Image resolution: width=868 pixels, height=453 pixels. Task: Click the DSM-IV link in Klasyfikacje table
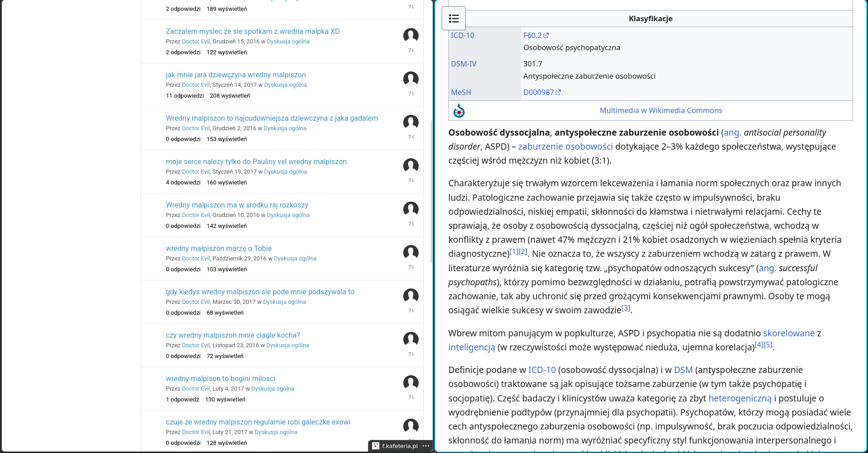pos(463,64)
